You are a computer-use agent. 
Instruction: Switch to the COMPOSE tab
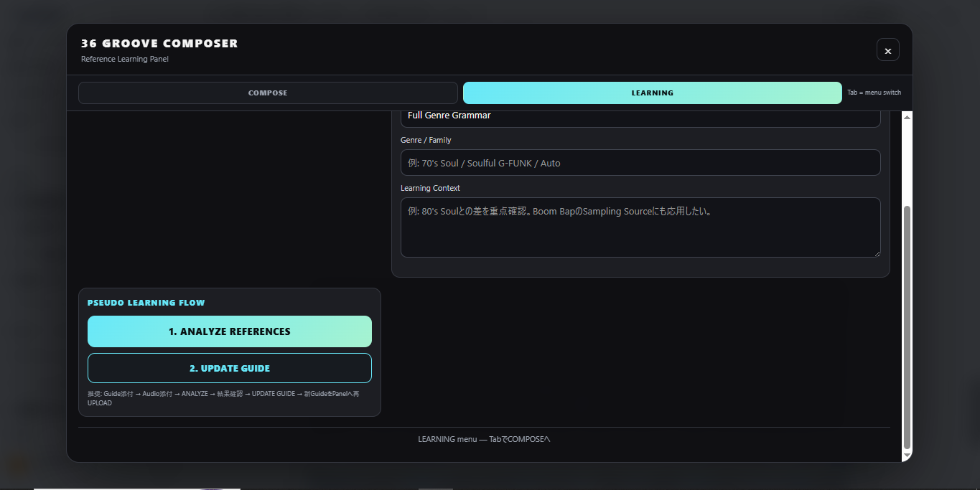coord(268,93)
